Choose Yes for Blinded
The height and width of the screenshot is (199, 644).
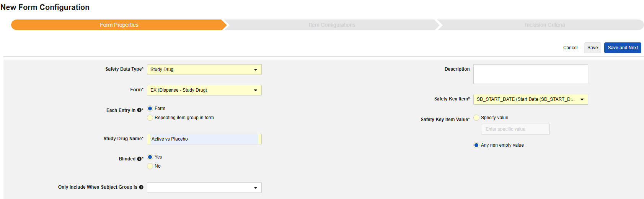[x=150, y=157]
